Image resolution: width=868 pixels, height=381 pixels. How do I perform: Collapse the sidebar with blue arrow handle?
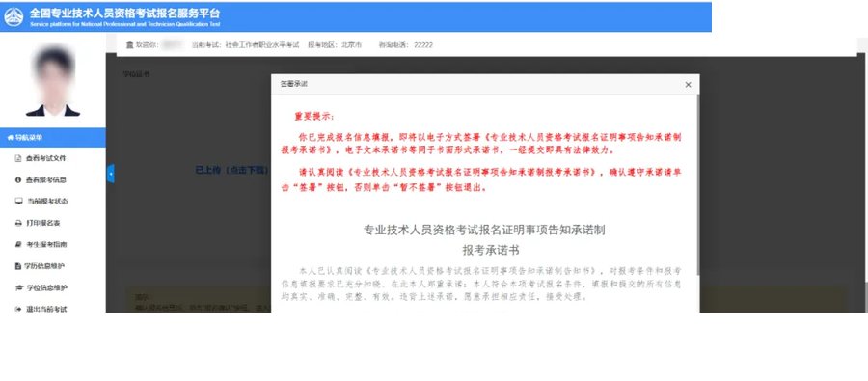110,174
